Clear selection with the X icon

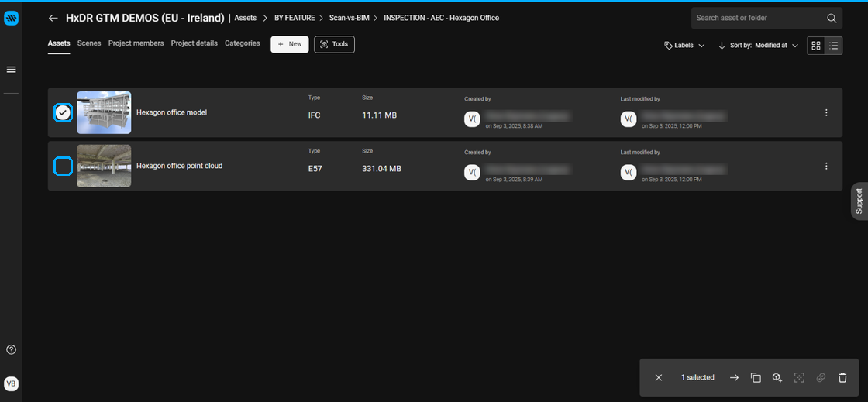[658, 378]
